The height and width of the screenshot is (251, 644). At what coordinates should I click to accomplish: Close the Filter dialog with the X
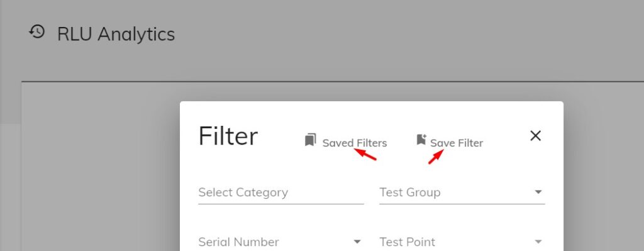pos(535,136)
